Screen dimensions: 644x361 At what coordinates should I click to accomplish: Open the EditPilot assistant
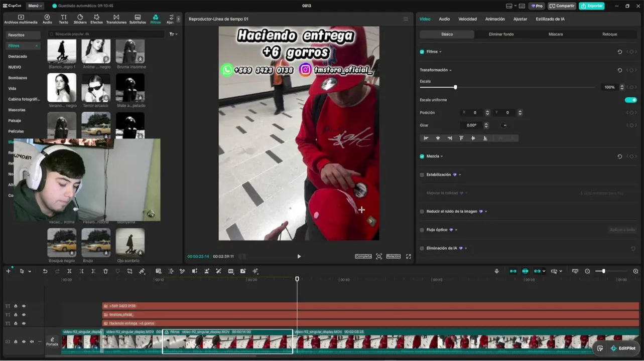point(623,348)
